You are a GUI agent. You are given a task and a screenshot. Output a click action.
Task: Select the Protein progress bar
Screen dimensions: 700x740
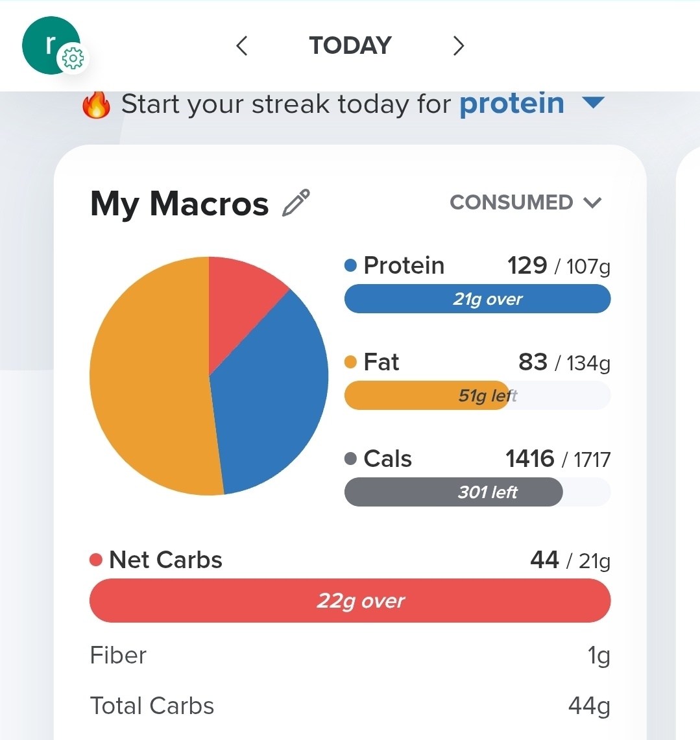click(477, 299)
